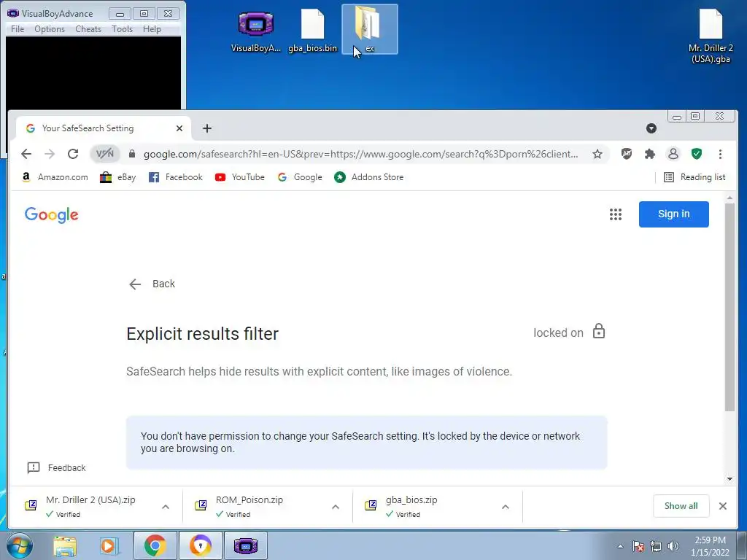Click the address bar URL field

[x=360, y=154]
